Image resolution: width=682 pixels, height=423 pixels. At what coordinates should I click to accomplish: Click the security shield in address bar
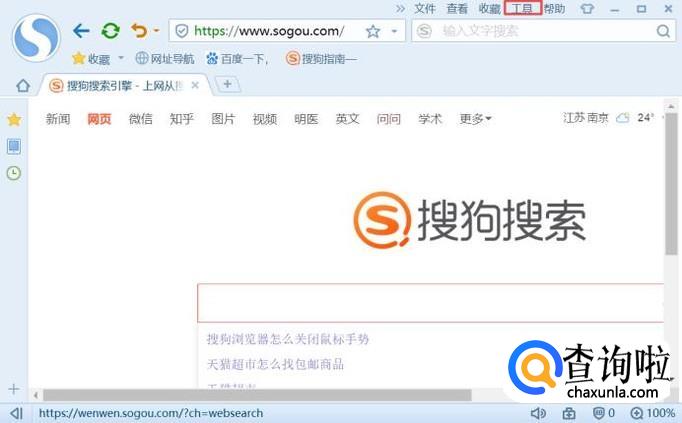coord(181,31)
